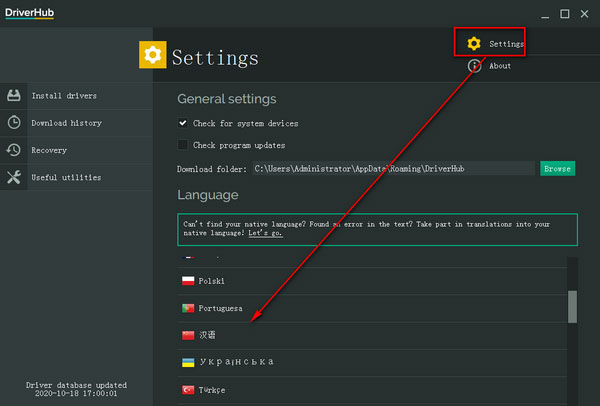This screenshot has height=406, width=600.
Task: Click the gear icon in Settings menu
Action: click(474, 44)
